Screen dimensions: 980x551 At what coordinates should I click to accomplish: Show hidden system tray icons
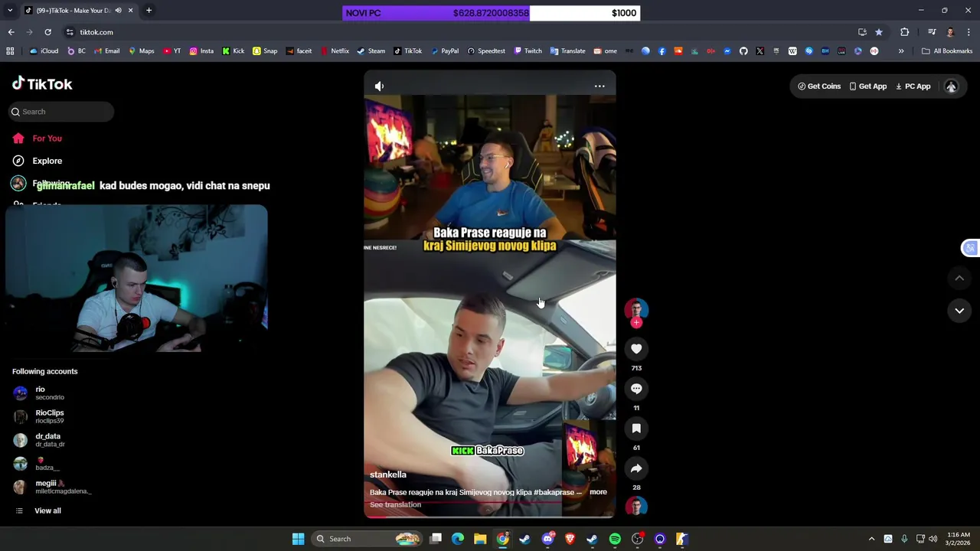871,539
